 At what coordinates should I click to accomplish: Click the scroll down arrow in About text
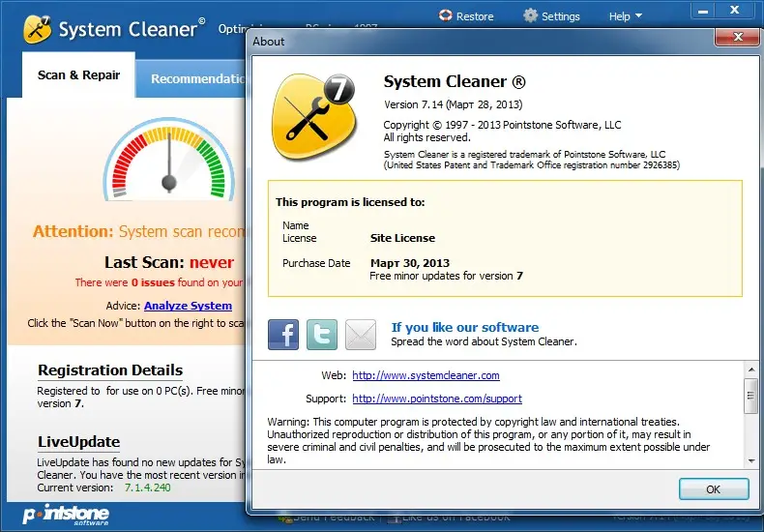750,460
